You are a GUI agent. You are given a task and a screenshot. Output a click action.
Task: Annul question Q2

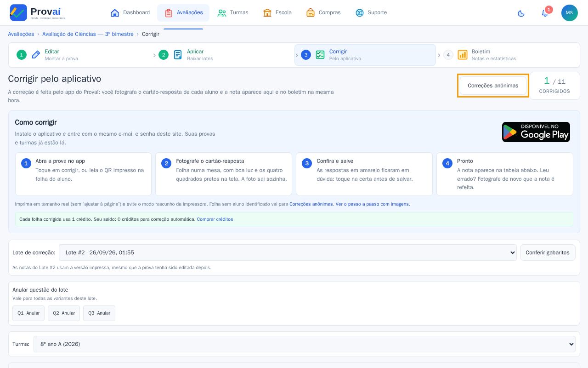pos(64,313)
